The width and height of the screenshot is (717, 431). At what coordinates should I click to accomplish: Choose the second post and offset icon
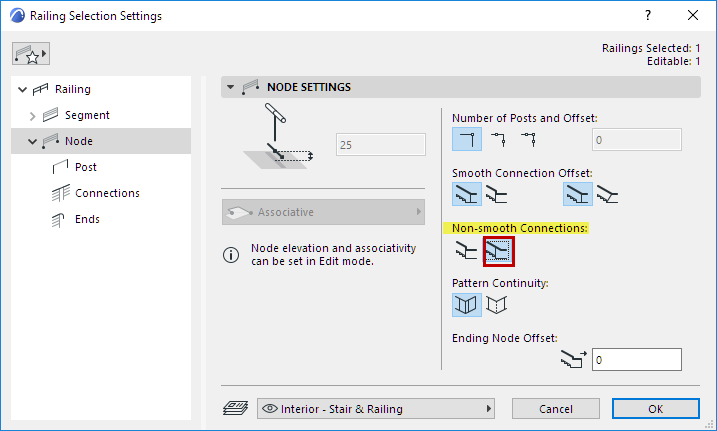click(x=498, y=140)
